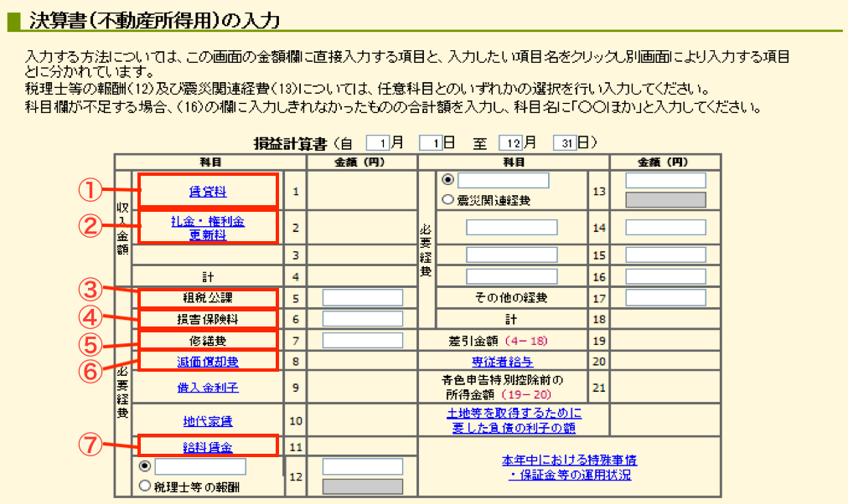The width and height of the screenshot is (848, 504).
Task: Focus the end day field showing 31
Action: coord(565,143)
